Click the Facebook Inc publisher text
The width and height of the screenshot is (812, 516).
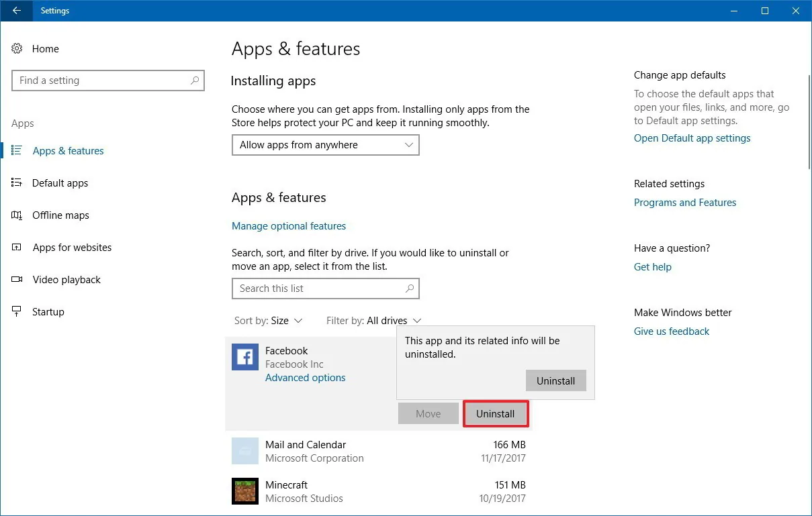tap(294, 364)
